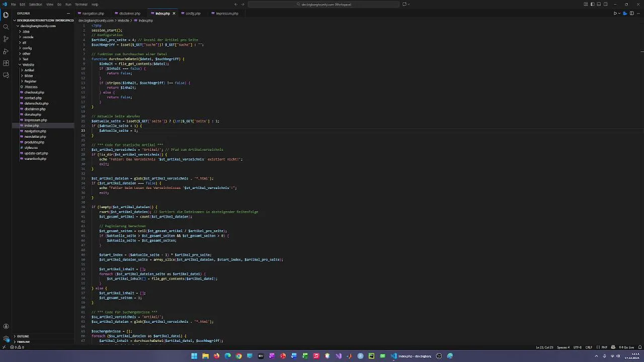
Task: Toggle the Primary Side Bar visibility
Action: pyautogui.click(x=592, y=4)
